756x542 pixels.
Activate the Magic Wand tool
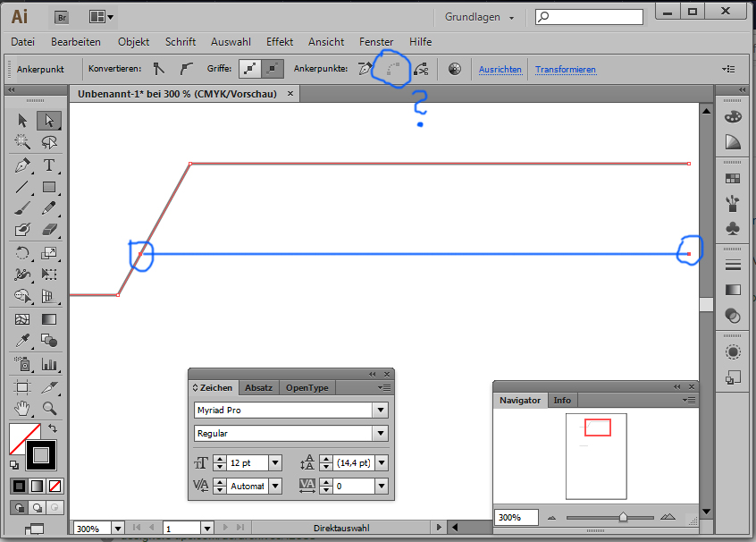coord(22,143)
